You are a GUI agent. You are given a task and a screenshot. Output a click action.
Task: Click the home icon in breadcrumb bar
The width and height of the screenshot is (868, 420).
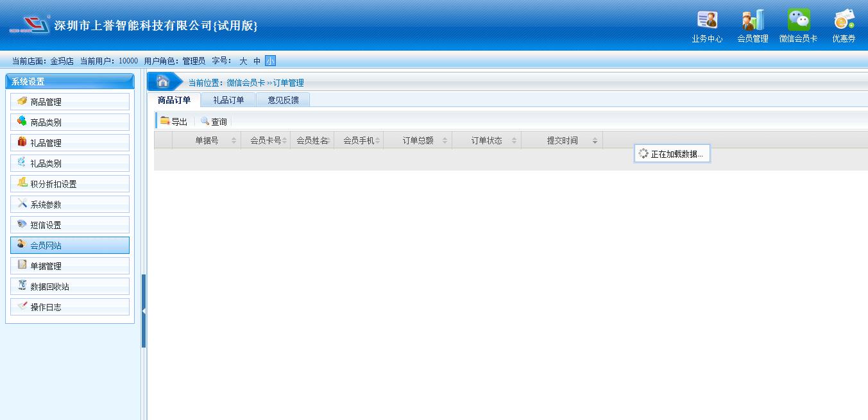(163, 81)
